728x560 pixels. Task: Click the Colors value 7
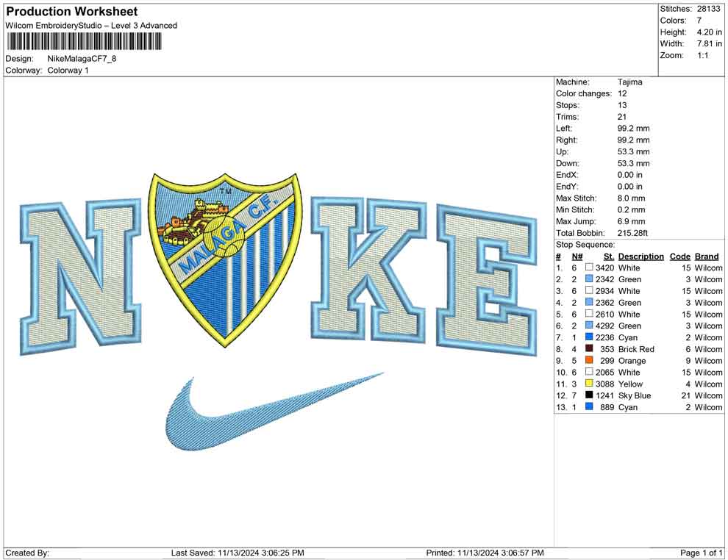coord(699,21)
